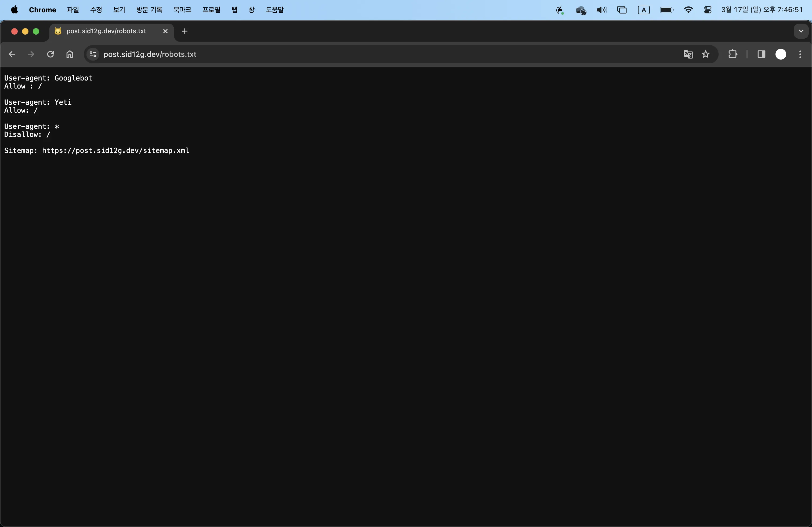Toggle the browser side panel
This screenshot has height=527, width=812.
coord(761,54)
